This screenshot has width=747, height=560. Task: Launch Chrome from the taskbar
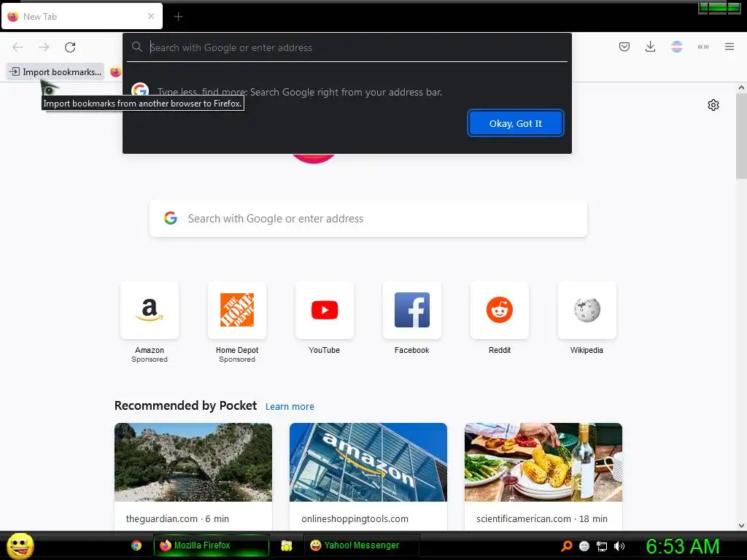coord(136,545)
